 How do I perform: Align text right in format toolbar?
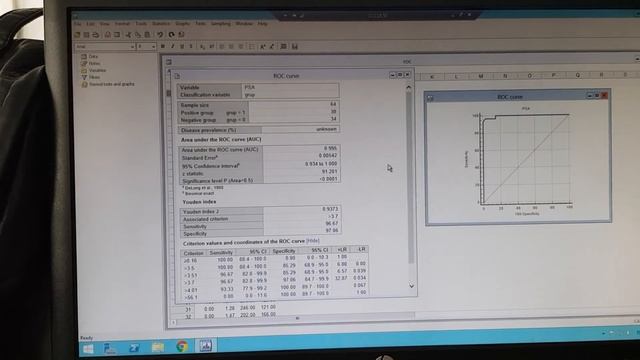[x=241, y=47]
